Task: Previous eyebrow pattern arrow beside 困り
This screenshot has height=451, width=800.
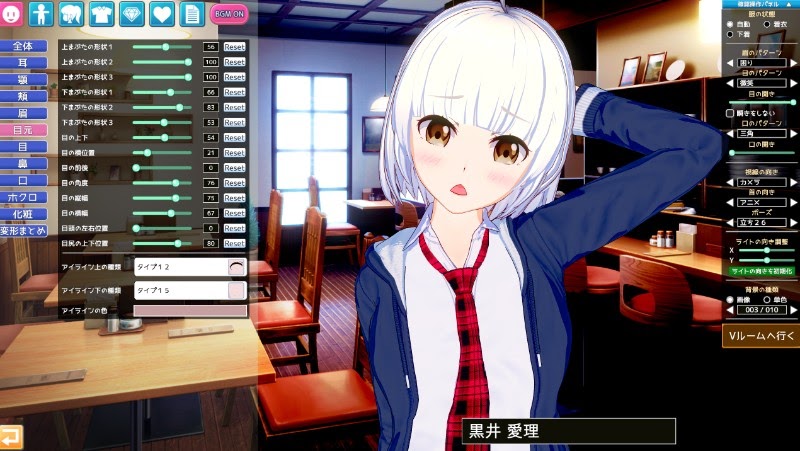Action: click(x=730, y=63)
